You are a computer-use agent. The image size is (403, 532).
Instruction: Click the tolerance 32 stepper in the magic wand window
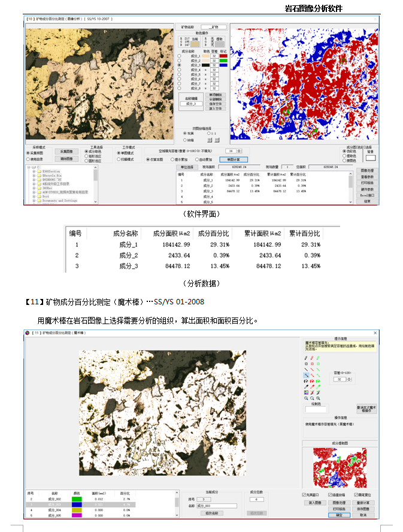[x=349, y=379]
